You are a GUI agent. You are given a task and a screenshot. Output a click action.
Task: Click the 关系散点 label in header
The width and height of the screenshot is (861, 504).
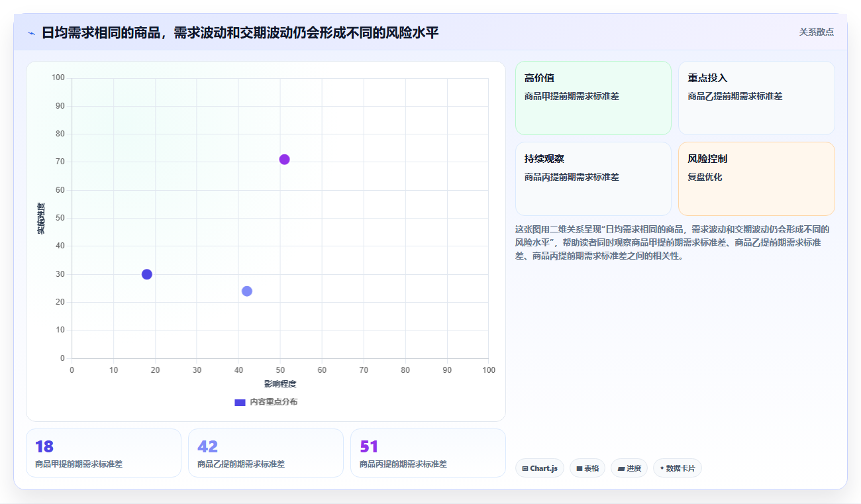816,32
